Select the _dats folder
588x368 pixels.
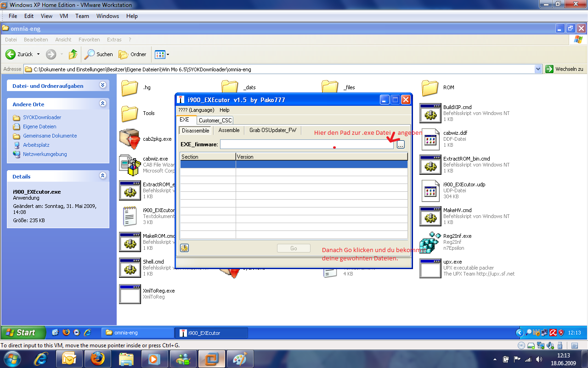tap(230, 87)
